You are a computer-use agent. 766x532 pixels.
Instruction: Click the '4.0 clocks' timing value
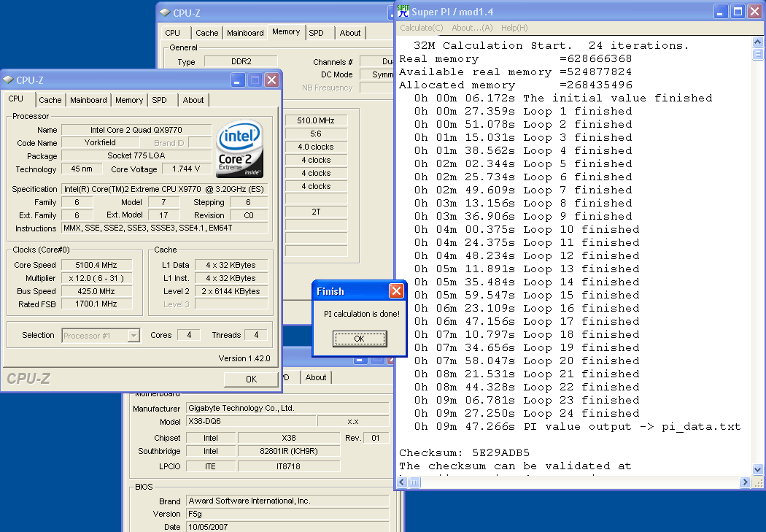316,147
